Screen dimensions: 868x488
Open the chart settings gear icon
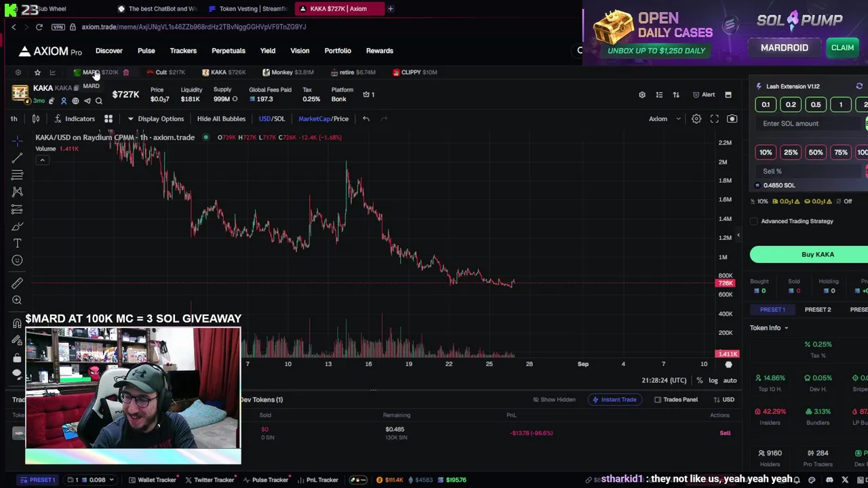(696, 119)
